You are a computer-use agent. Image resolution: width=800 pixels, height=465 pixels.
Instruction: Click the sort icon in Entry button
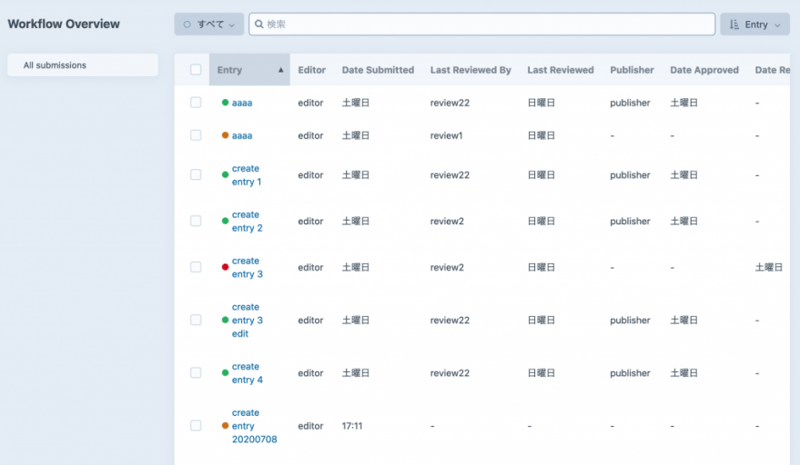click(x=734, y=24)
